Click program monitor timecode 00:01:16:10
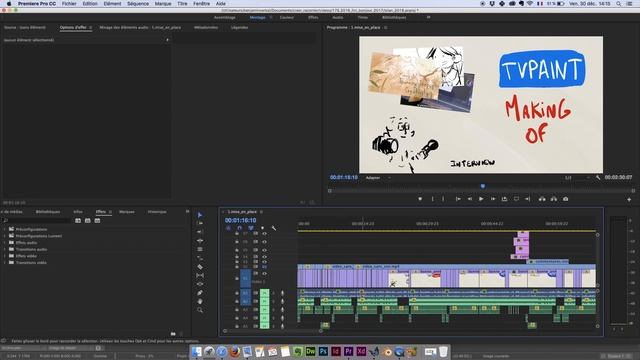Viewport: 640px width, 360px height. pos(344,178)
